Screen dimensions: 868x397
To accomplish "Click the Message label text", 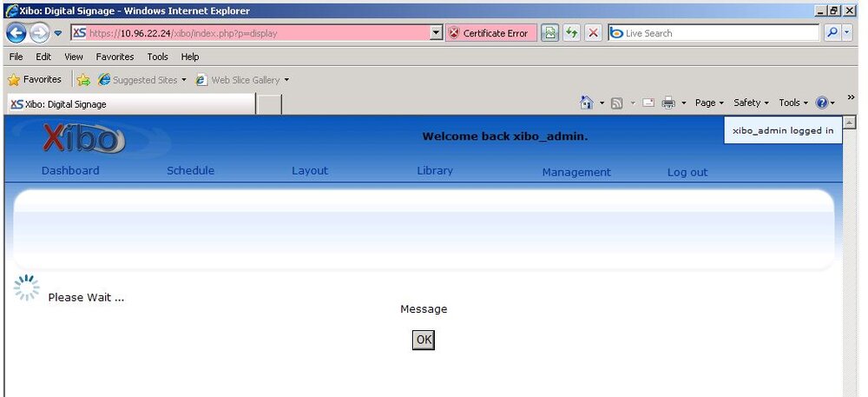I will click(424, 309).
